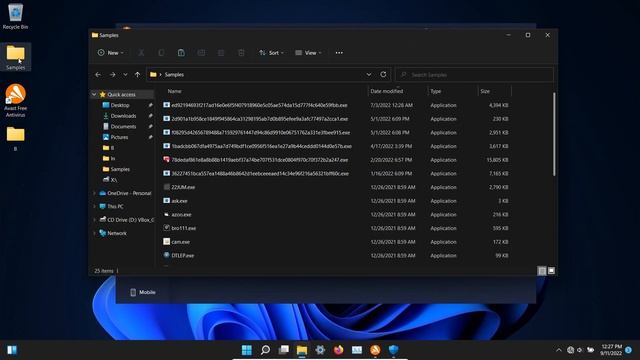Image resolution: width=640 pixels, height=360 pixels.
Task: Select Avast Free Antivirus desktop shortcut
Action: tap(16, 100)
